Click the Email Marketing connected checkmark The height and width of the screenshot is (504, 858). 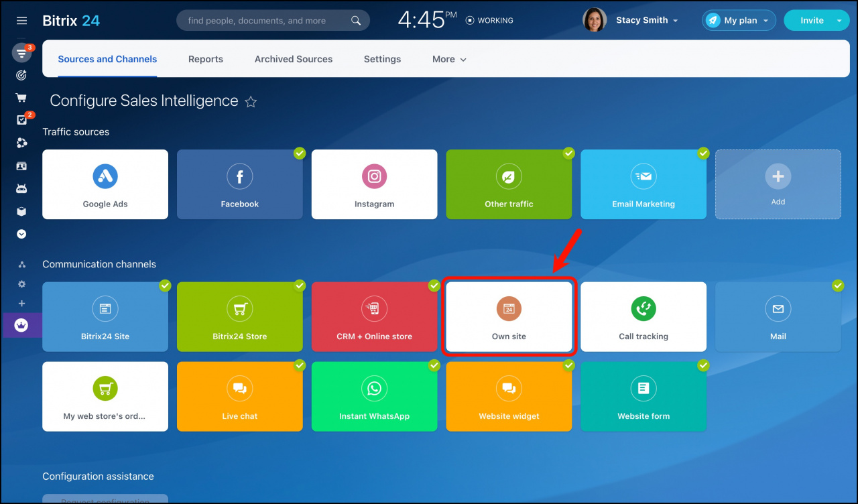703,153
